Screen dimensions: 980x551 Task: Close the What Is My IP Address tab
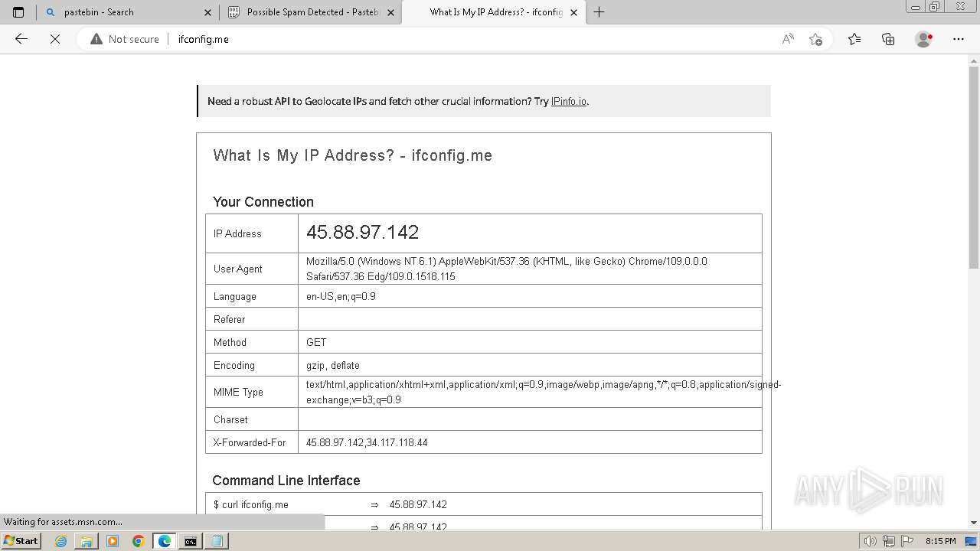tap(573, 12)
